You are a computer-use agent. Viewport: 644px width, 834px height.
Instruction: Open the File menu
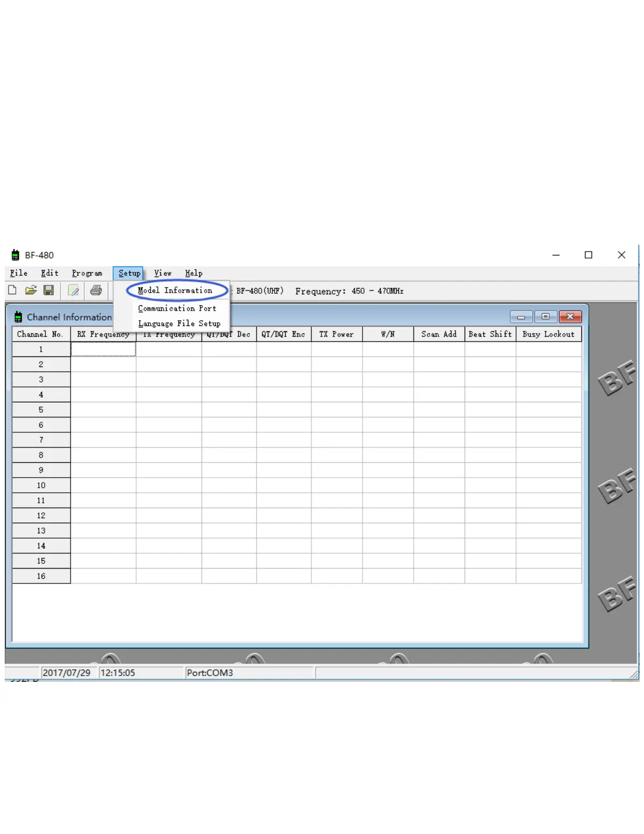click(x=18, y=273)
